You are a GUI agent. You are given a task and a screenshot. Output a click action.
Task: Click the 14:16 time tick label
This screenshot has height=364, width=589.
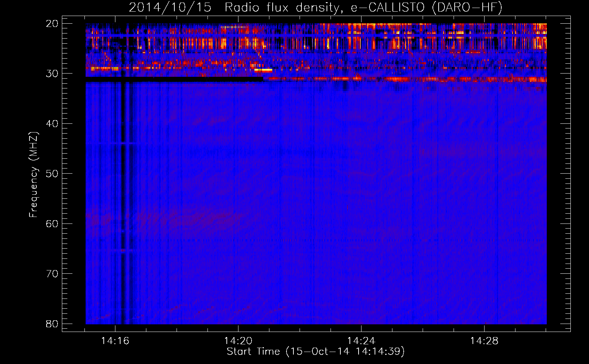click(115, 341)
